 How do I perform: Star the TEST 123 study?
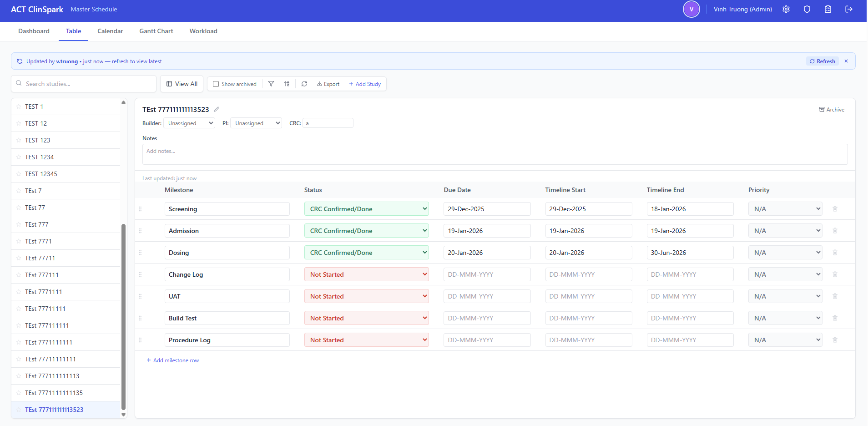point(19,140)
